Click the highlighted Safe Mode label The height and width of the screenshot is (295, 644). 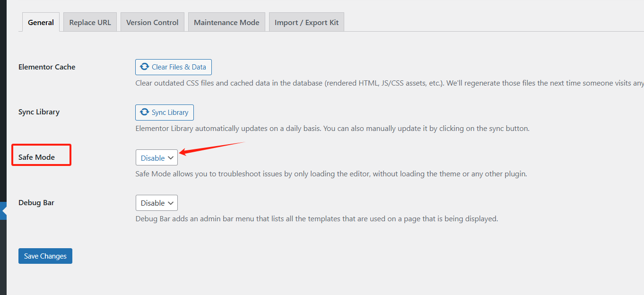click(x=37, y=157)
